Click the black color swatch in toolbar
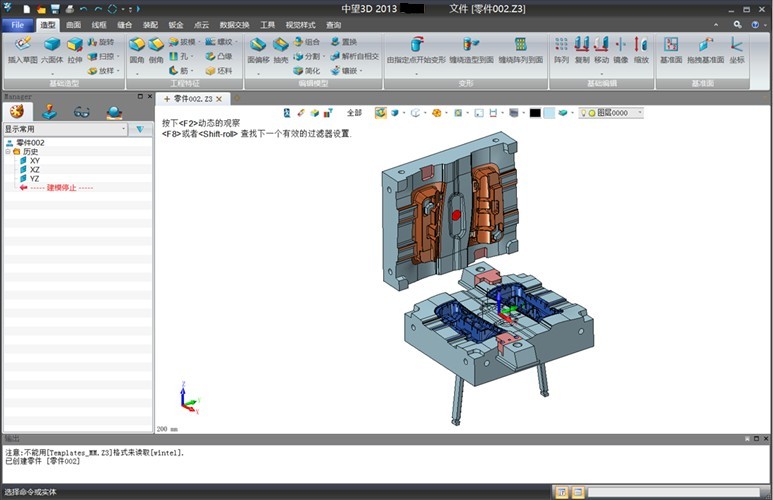 pyautogui.click(x=536, y=113)
